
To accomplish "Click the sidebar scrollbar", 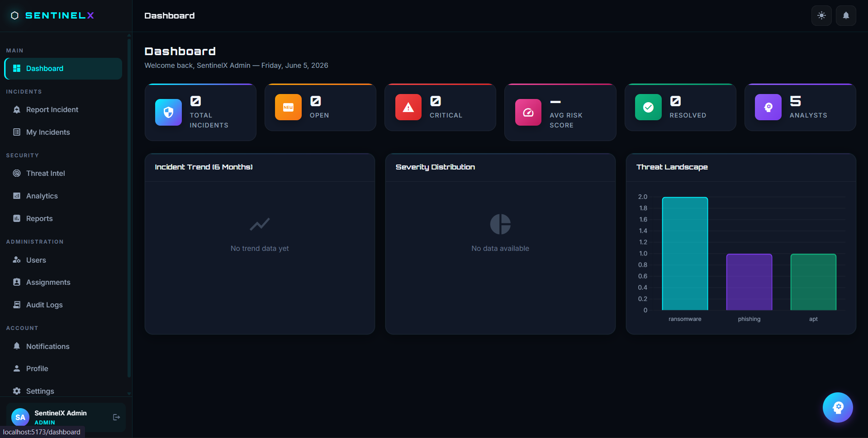I will 129,208.
